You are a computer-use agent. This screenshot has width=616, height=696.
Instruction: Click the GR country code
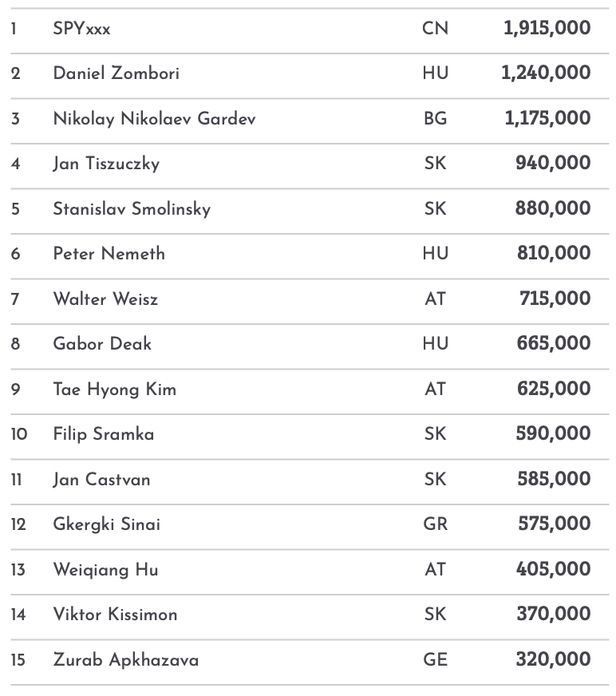pos(435,524)
